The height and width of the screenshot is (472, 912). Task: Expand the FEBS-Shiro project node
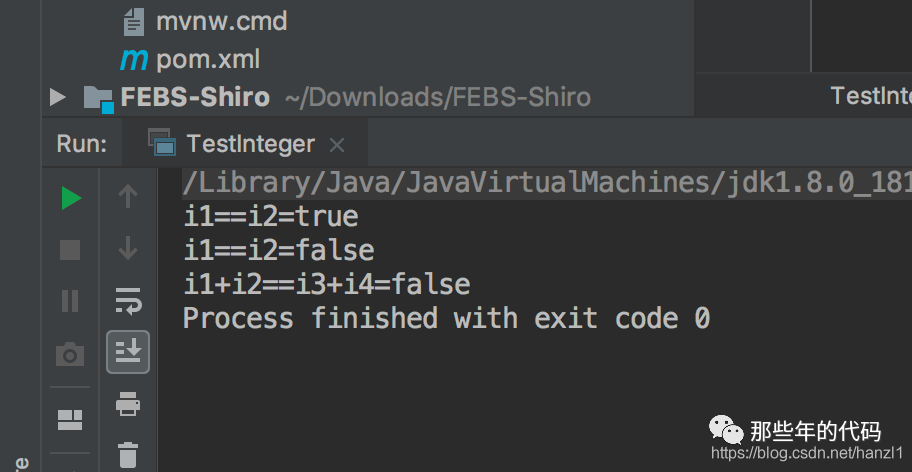58,97
